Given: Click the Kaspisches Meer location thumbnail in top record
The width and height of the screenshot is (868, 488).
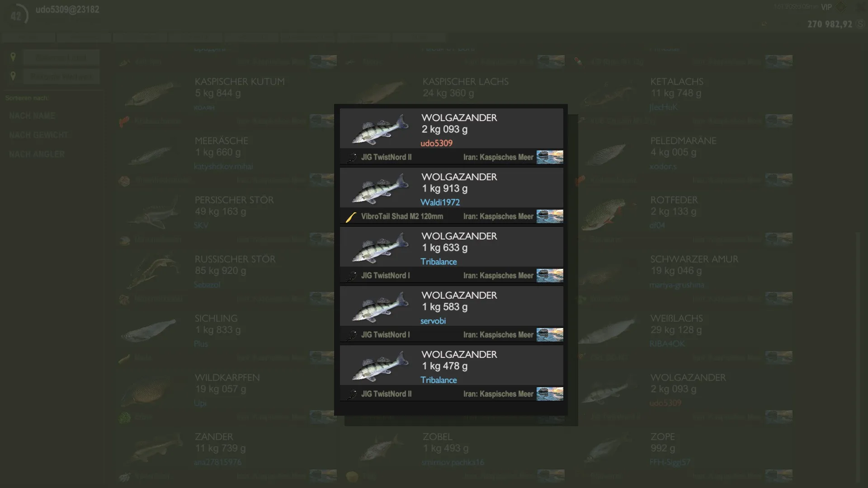Looking at the screenshot, I should pos(550,157).
